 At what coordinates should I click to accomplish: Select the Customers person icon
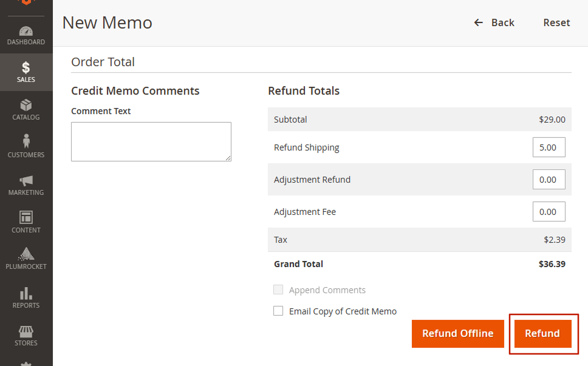(26, 141)
